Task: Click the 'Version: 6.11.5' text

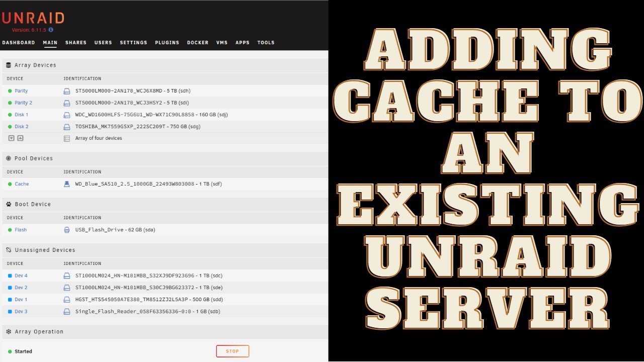Action: point(29,30)
